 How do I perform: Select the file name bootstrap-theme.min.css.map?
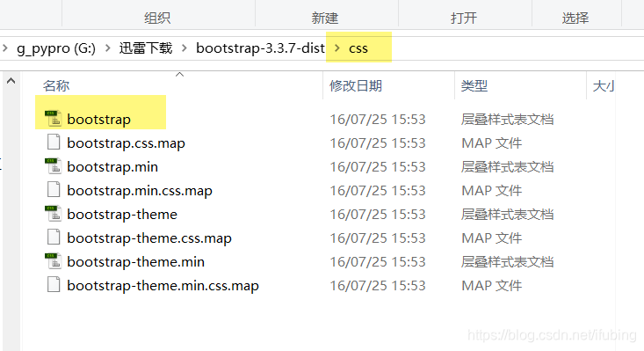click(163, 286)
